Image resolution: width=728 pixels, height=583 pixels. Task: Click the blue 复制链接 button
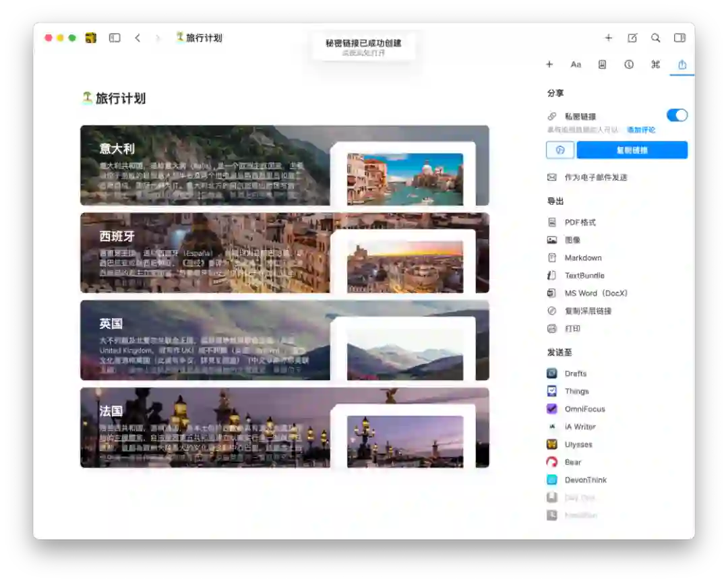(x=632, y=150)
